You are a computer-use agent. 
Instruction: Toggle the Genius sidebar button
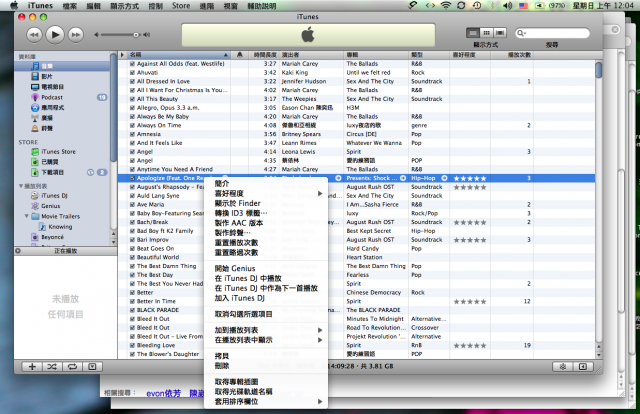[583, 367]
